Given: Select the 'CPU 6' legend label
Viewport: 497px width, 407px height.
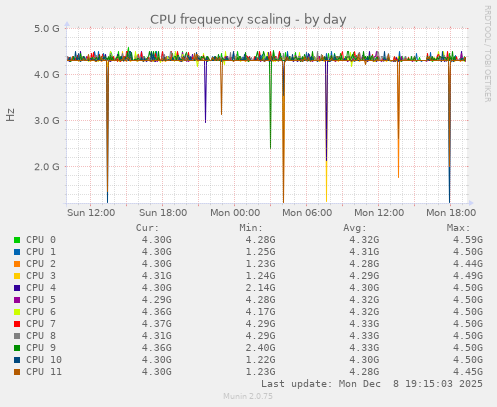Looking at the screenshot, I should pyautogui.click(x=41, y=312).
